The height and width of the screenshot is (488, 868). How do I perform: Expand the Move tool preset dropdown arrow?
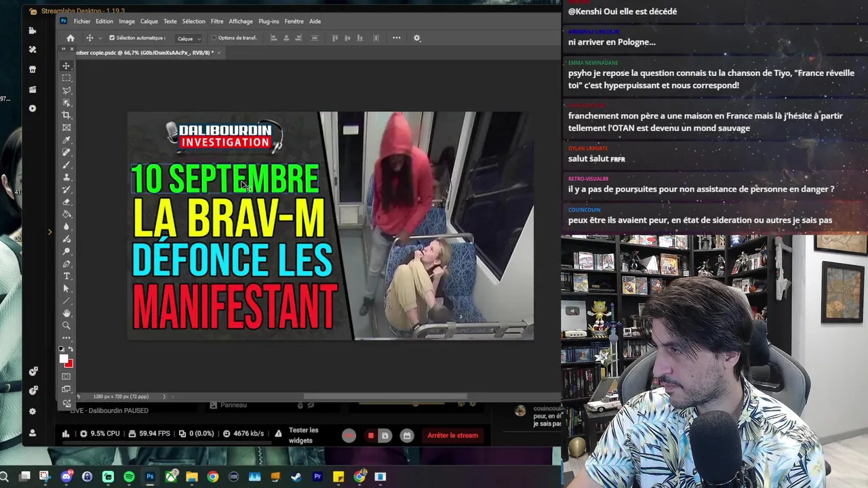pos(100,39)
